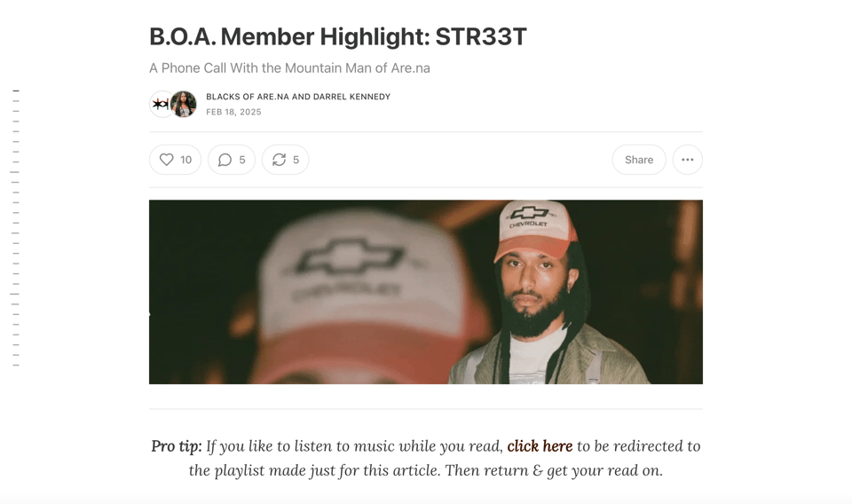The height and width of the screenshot is (504, 852).
Task: Jump to the last table-of-contents marker
Action: click(x=16, y=365)
